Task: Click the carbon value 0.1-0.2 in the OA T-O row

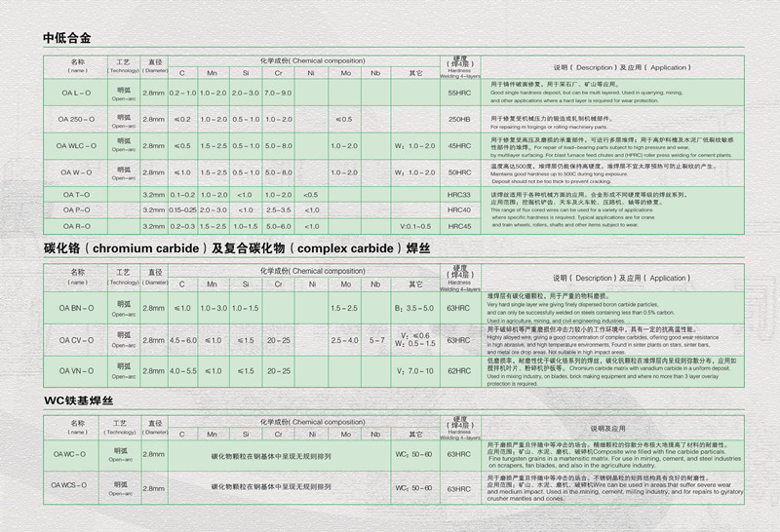Action: [x=182, y=195]
